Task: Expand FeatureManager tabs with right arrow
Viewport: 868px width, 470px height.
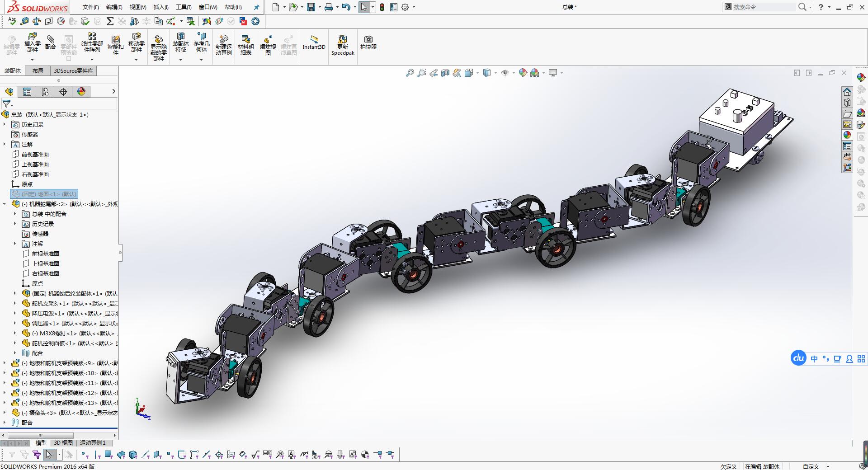Action: coord(113,92)
